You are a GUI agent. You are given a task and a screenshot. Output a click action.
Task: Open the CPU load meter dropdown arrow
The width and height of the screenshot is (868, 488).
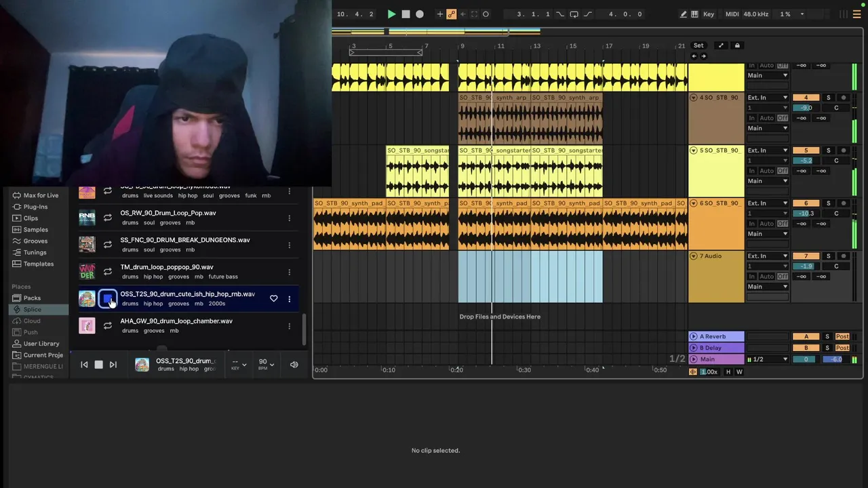(x=802, y=14)
